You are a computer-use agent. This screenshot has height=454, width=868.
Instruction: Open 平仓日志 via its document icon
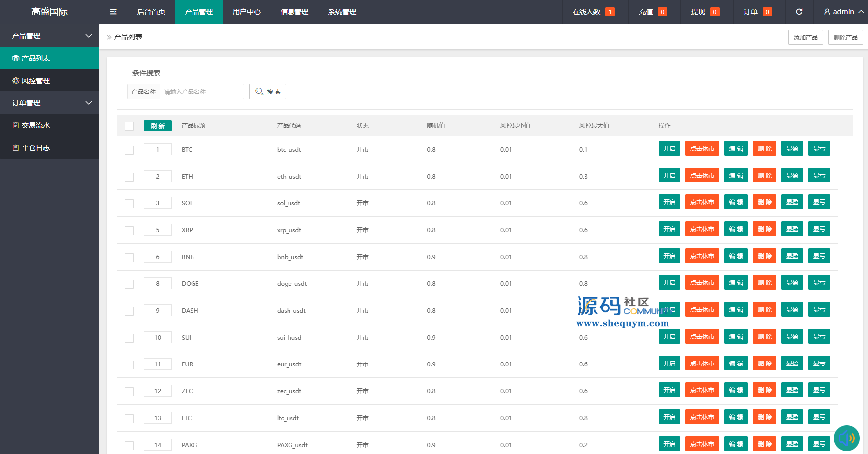click(x=16, y=148)
